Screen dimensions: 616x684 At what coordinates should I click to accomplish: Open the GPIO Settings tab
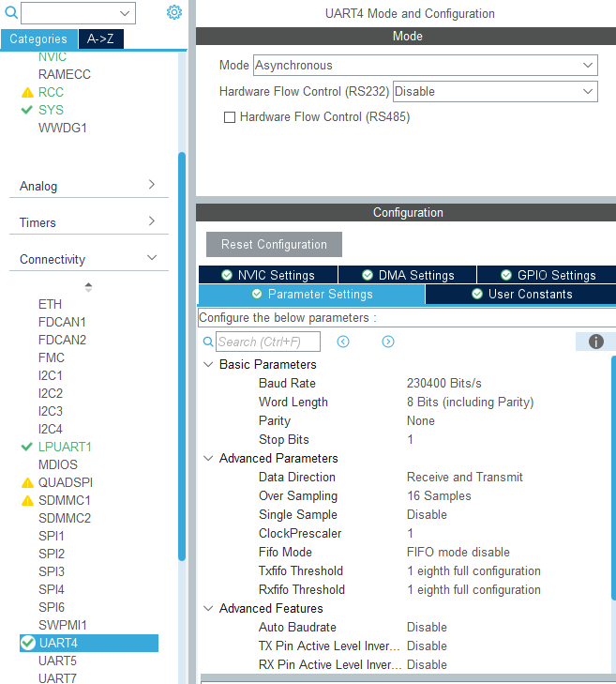point(548,275)
